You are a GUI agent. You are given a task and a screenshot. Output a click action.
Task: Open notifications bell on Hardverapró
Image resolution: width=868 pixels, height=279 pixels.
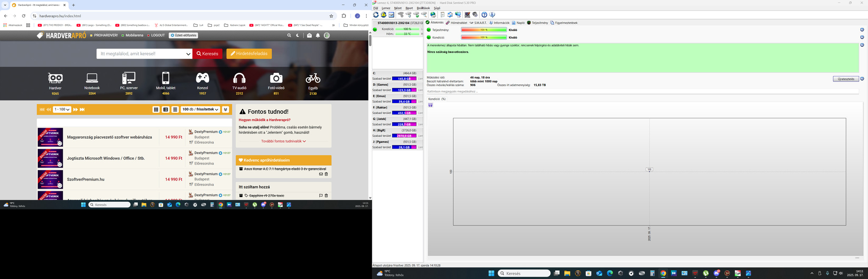(318, 36)
